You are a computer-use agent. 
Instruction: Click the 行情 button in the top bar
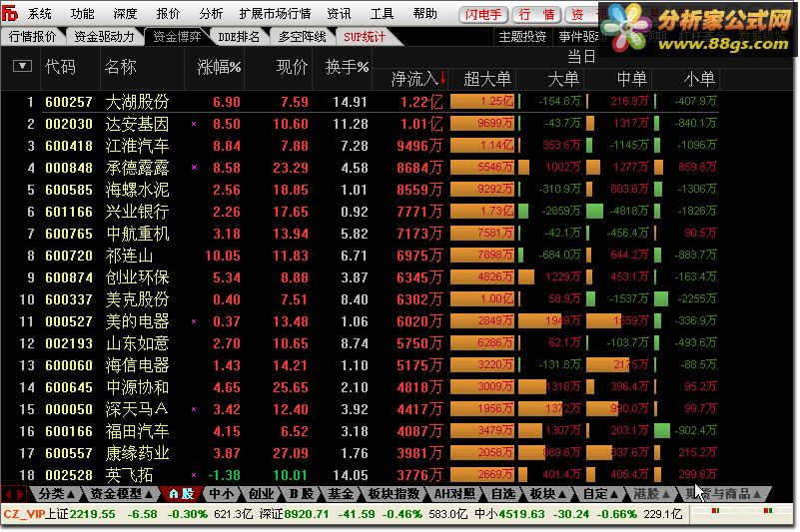click(x=536, y=15)
